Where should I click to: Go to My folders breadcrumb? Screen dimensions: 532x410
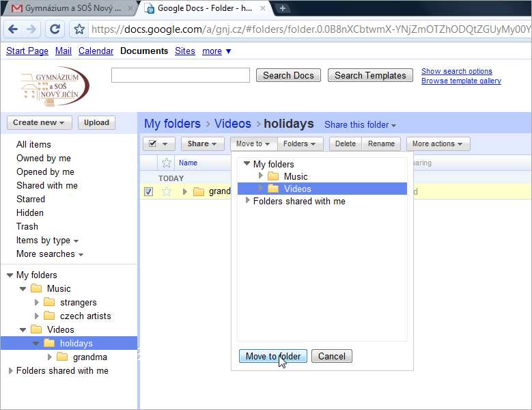coord(172,124)
